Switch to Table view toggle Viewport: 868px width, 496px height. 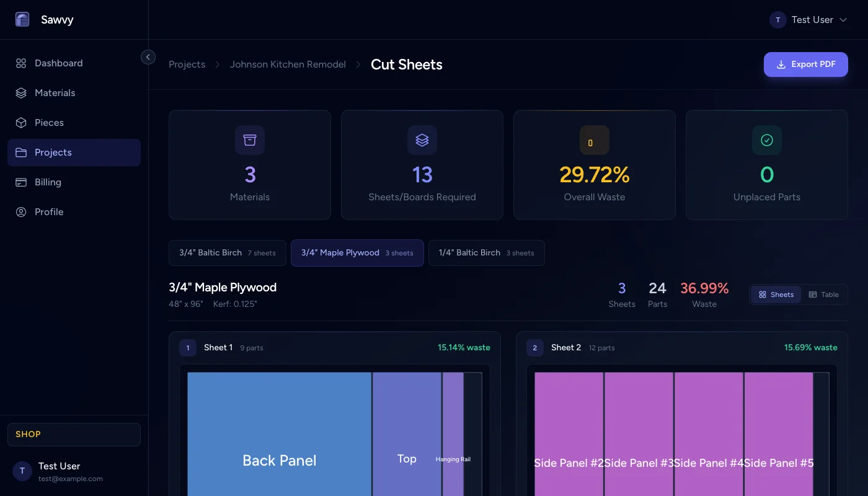pyautogui.click(x=824, y=294)
